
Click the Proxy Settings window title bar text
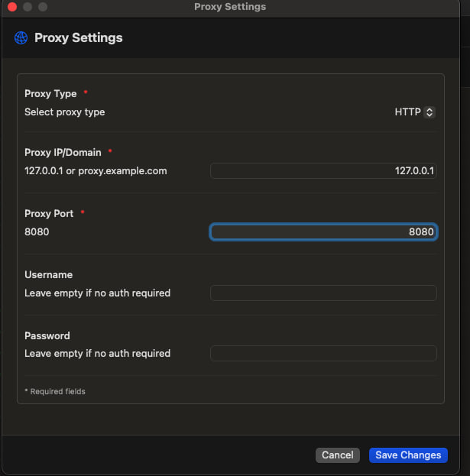pos(230,7)
